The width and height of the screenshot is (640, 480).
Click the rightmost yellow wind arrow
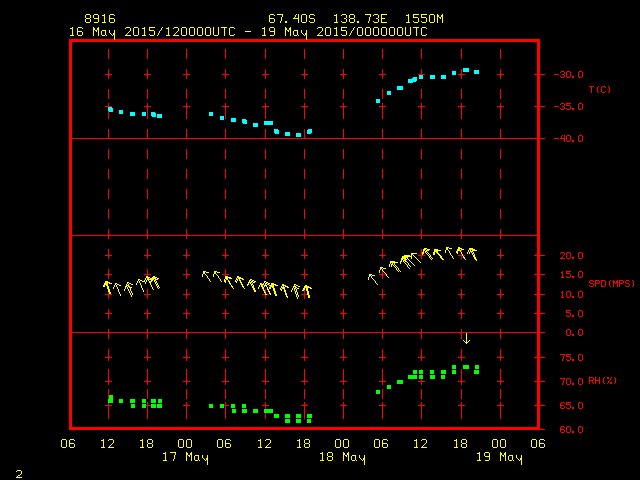[x=472, y=254]
